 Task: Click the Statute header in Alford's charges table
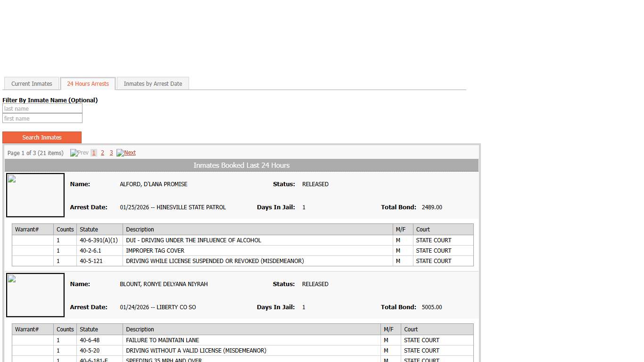pyautogui.click(x=89, y=230)
